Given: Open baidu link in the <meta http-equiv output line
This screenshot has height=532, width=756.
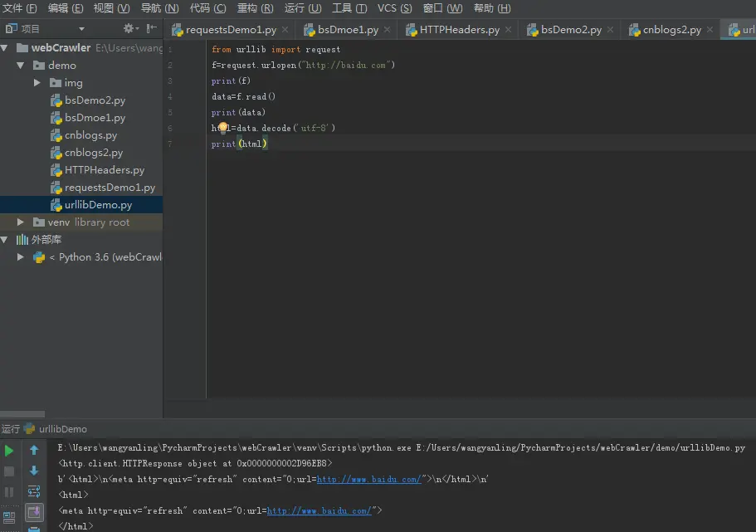Looking at the screenshot, I should coord(319,510).
